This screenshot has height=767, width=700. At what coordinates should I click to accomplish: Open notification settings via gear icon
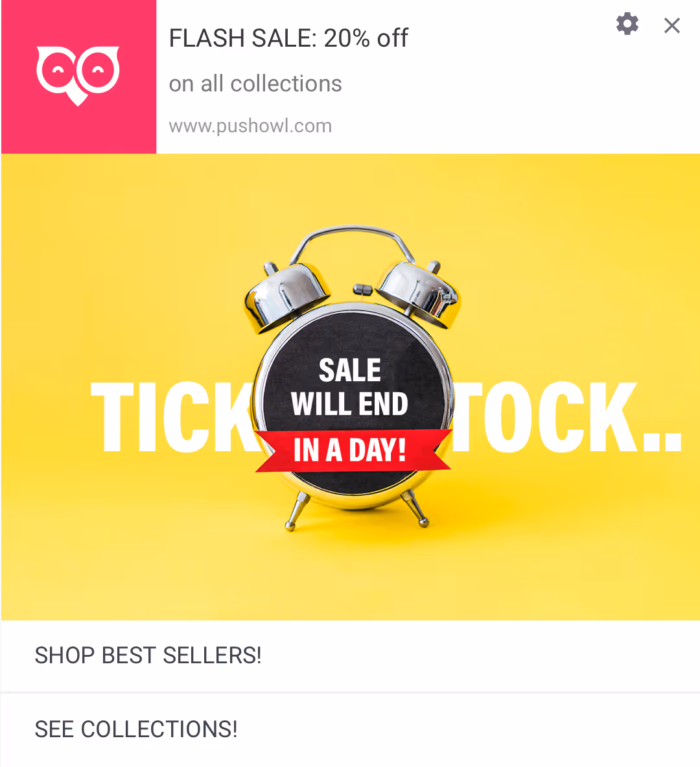(627, 24)
